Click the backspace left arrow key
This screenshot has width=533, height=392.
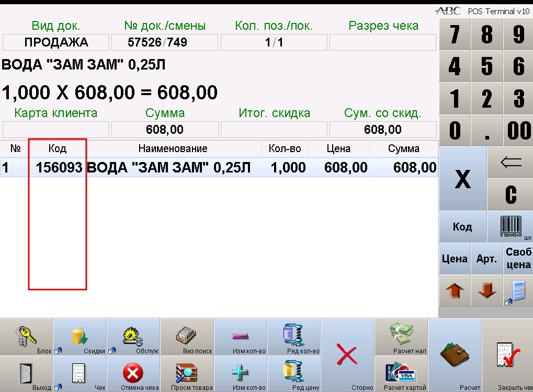[510, 163]
